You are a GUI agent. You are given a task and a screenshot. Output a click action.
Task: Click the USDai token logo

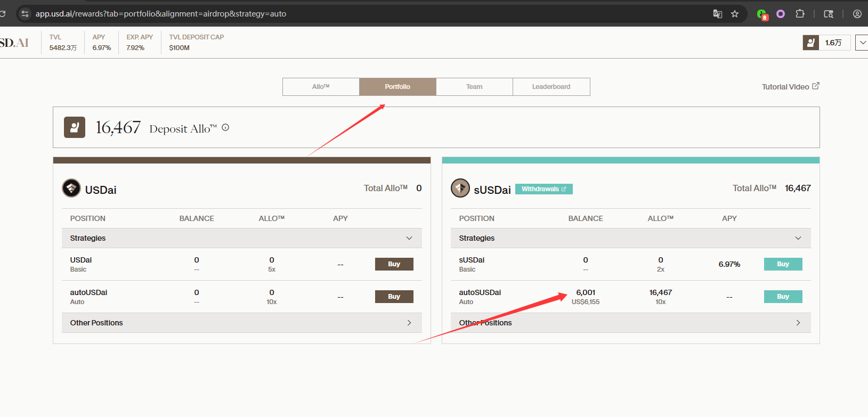pyautogui.click(x=71, y=188)
